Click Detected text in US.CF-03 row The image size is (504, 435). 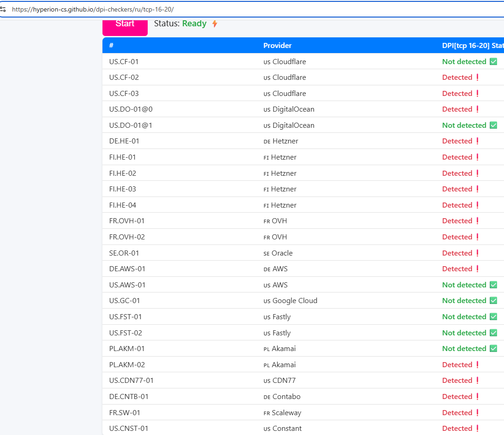[457, 94]
